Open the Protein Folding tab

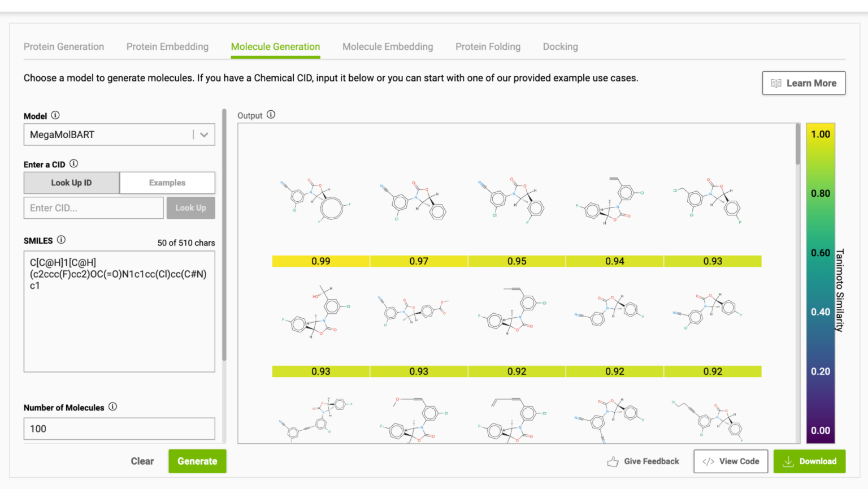488,46
